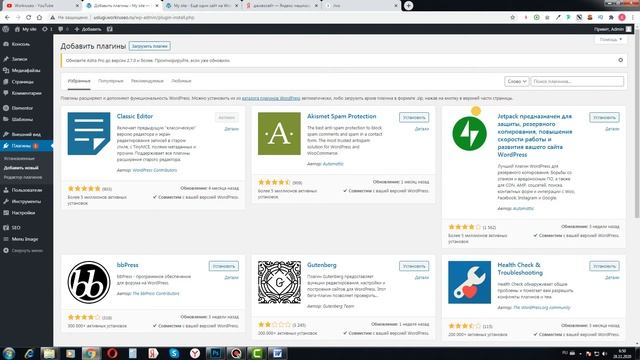Open Classic Editor plugin title

(x=135, y=116)
